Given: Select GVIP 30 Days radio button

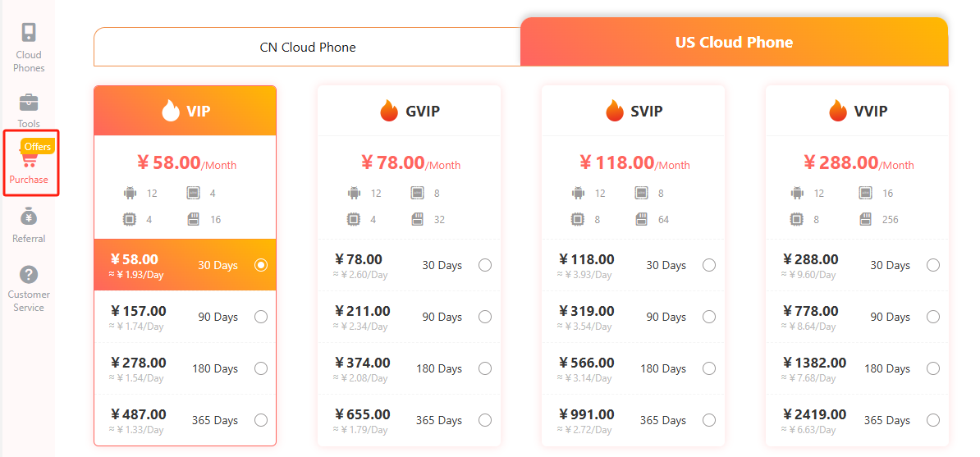Looking at the screenshot, I should [x=485, y=265].
